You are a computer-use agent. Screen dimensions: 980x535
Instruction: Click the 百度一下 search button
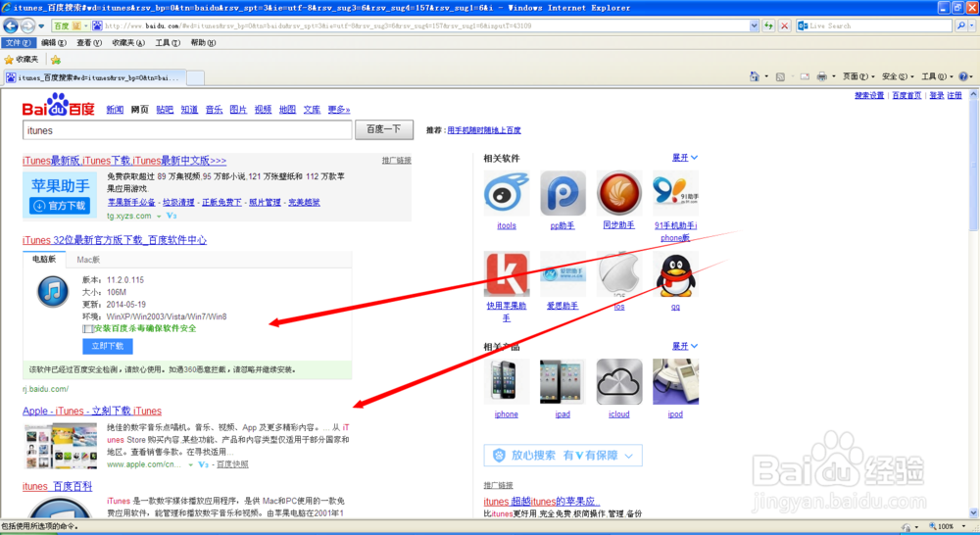pyautogui.click(x=384, y=129)
